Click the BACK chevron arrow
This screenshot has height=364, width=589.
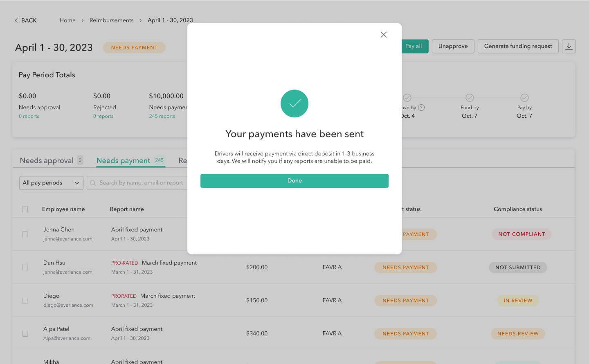click(16, 20)
